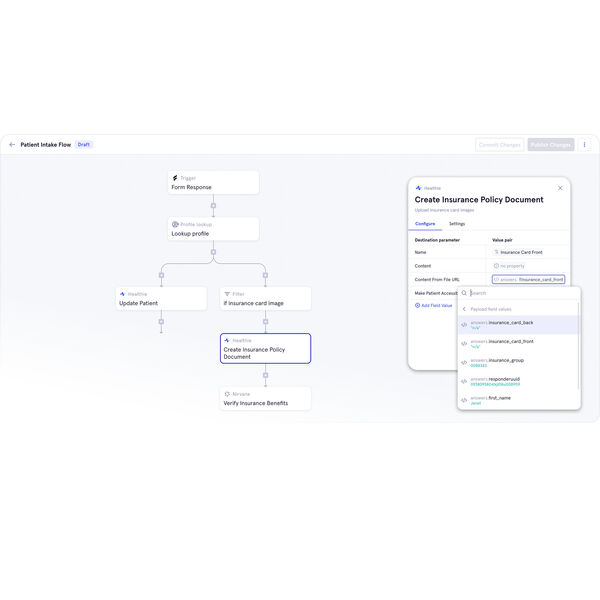This screenshot has width=600, height=600.
Task: Select the Nirvana Verify Insurance Benefits node
Action: 265,398
